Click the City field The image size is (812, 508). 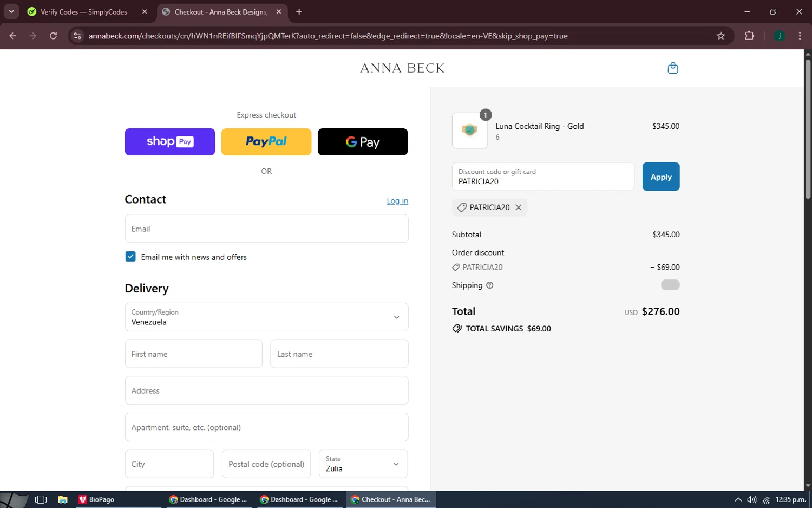click(x=169, y=464)
